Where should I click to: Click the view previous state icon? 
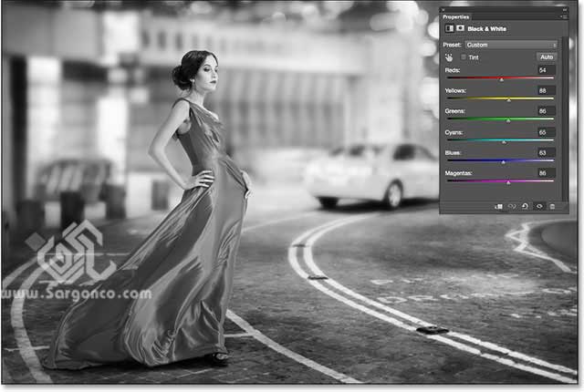click(x=513, y=207)
